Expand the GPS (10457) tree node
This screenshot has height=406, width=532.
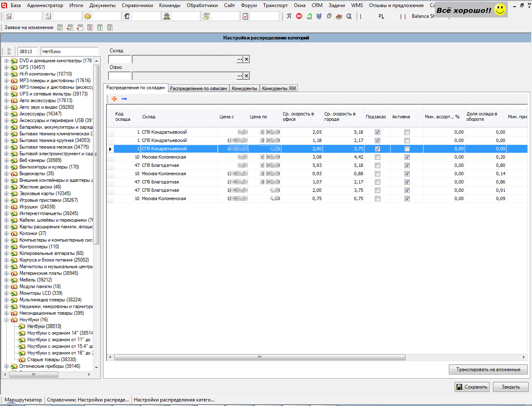[x=7, y=67]
